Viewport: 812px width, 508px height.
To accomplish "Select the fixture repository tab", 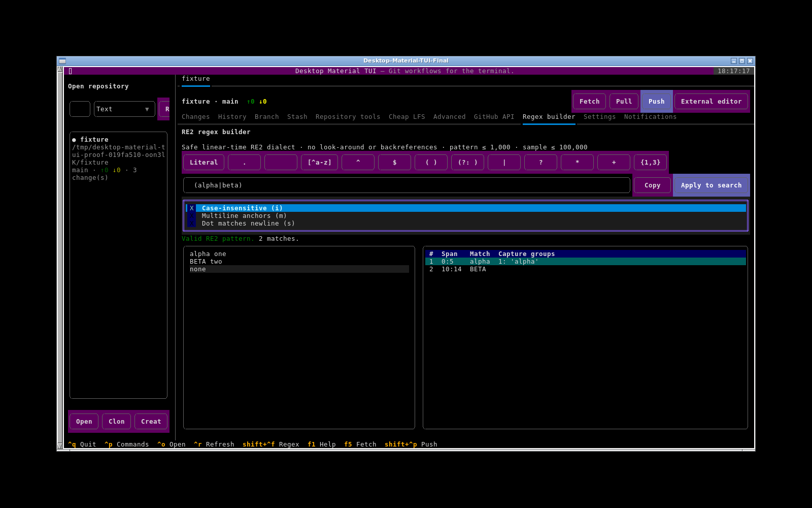I will click(195, 79).
